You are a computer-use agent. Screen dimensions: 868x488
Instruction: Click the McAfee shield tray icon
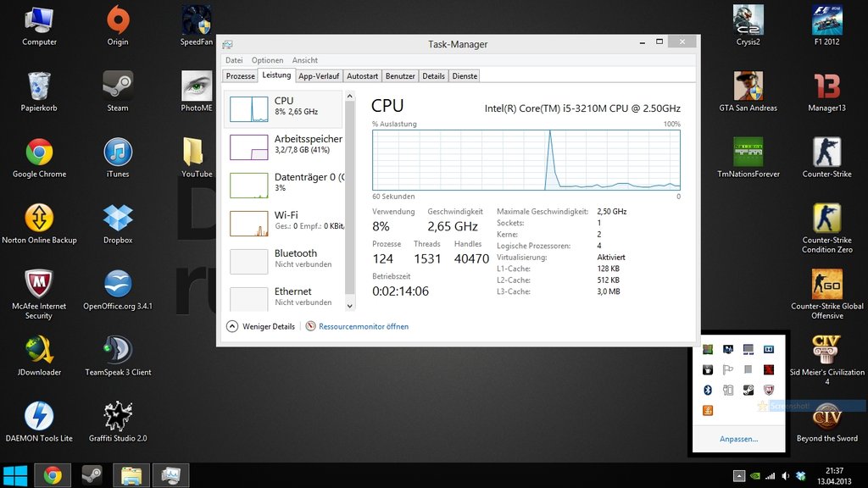769,391
